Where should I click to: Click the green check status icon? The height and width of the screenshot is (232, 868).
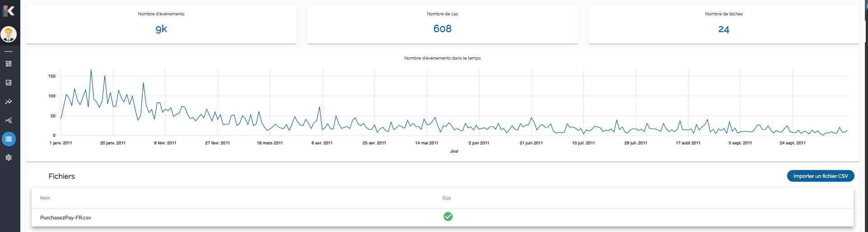(x=448, y=217)
